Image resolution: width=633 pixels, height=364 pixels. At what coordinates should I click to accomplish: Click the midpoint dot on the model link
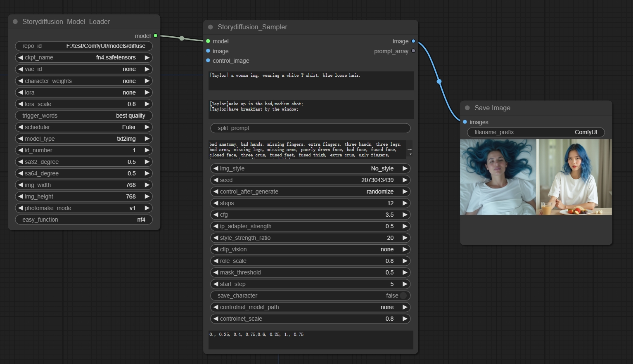point(182,38)
